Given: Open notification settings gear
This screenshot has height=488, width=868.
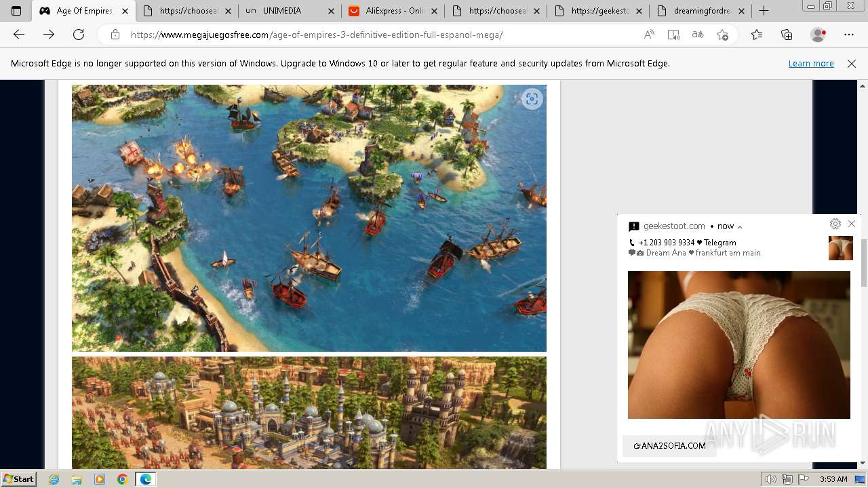Looking at the screenshot, I should click(x=835, y=224).
